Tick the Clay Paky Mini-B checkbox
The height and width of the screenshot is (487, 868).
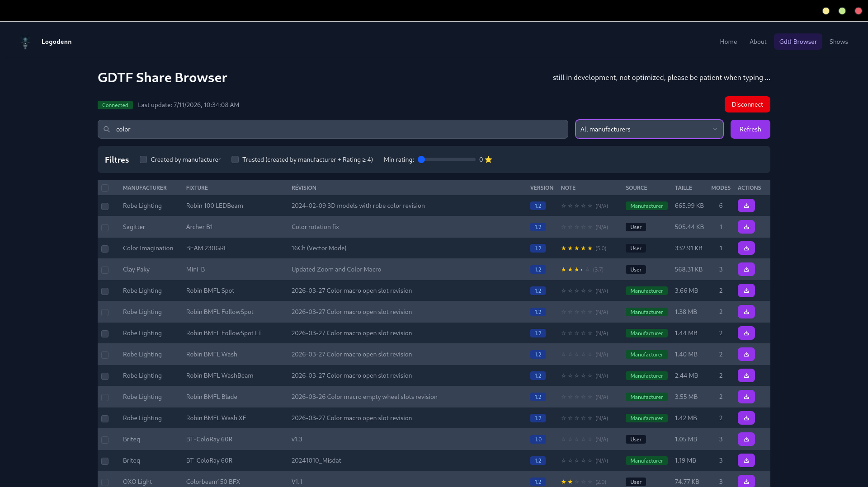(x=105, y=270)
